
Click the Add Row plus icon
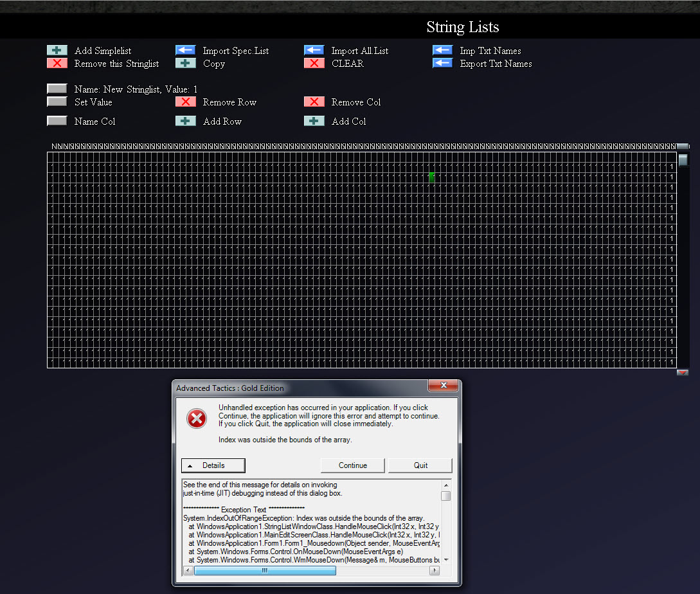[186, 121]
